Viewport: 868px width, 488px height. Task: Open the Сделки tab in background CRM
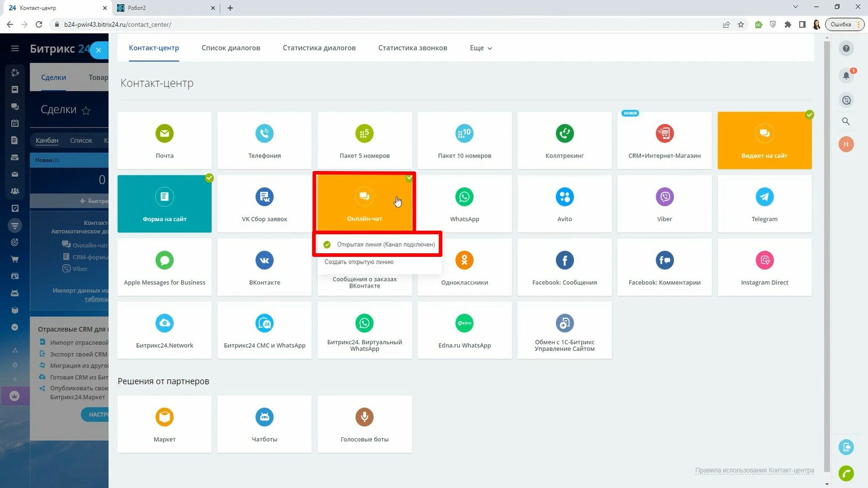(x=54, y=78)
